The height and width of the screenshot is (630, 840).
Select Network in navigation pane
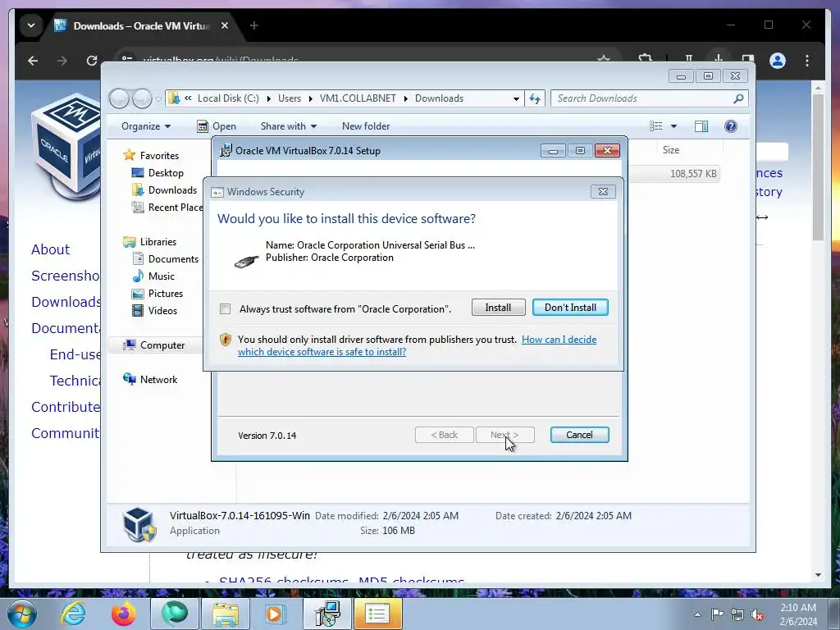[x=158, y=380]
